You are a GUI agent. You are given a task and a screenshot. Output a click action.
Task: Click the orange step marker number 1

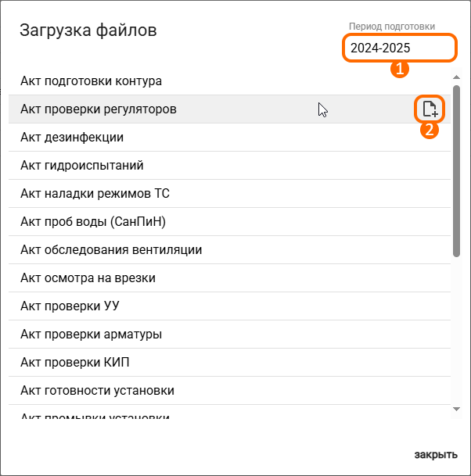[400, 69]
